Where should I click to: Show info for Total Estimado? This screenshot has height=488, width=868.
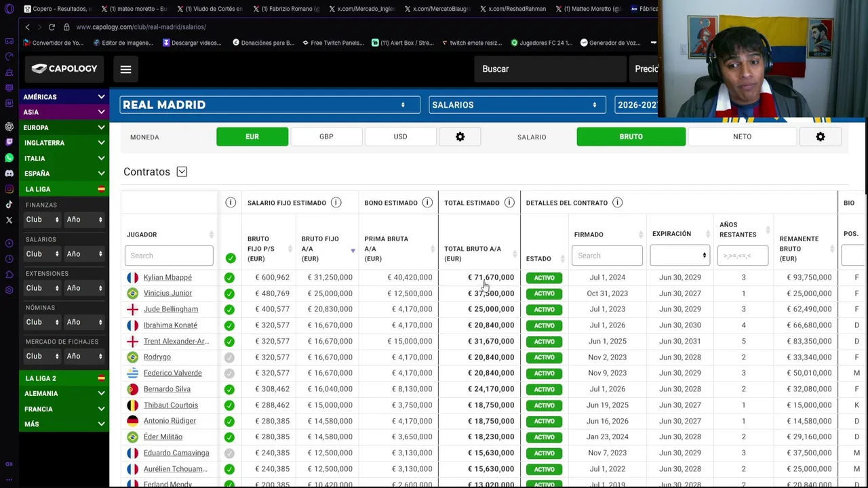tap(509, 203)
